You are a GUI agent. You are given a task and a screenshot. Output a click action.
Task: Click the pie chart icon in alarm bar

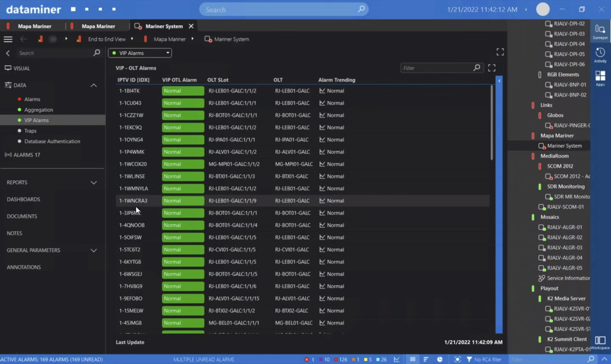tap(440, 359)
